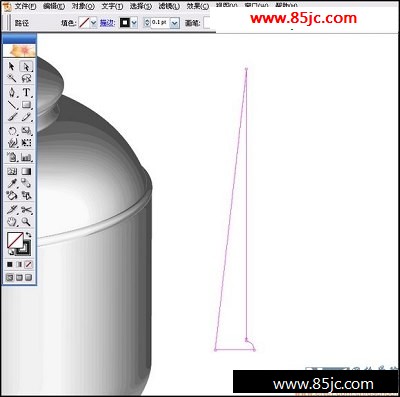Viewport: 400px width, 397px height.
Task: Select the Direct Selection tool
Action: pyautogui.click(x=26, y=66)
